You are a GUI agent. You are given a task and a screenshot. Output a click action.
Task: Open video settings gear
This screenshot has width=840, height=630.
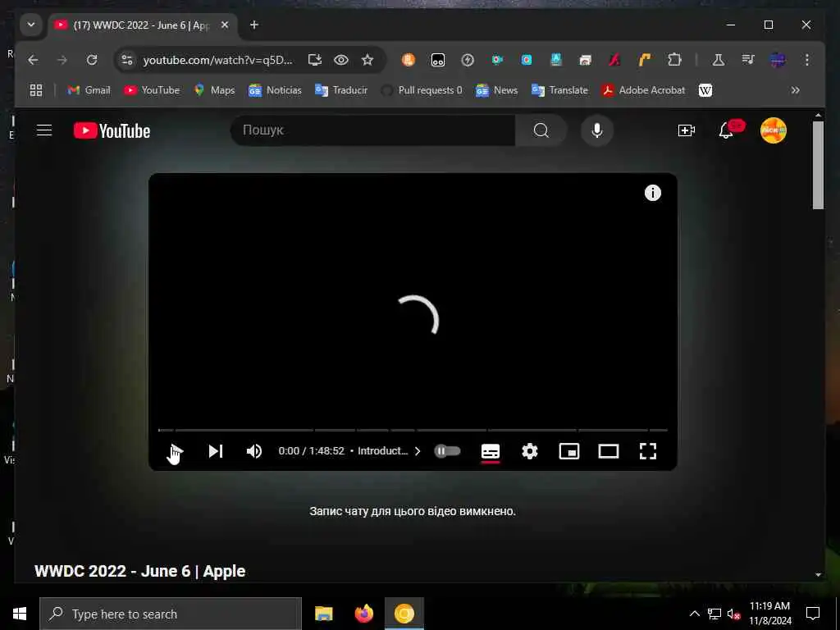[x=529, y=452]
